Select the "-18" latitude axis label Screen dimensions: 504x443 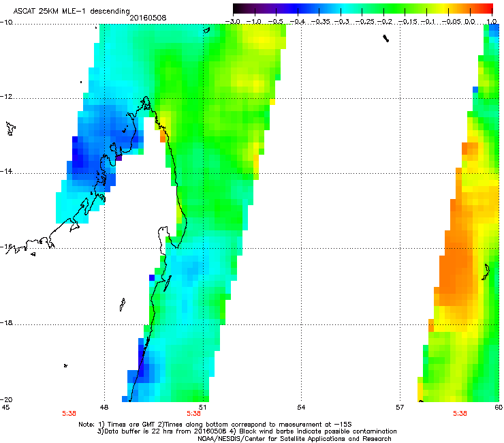[x=6, y=322]
